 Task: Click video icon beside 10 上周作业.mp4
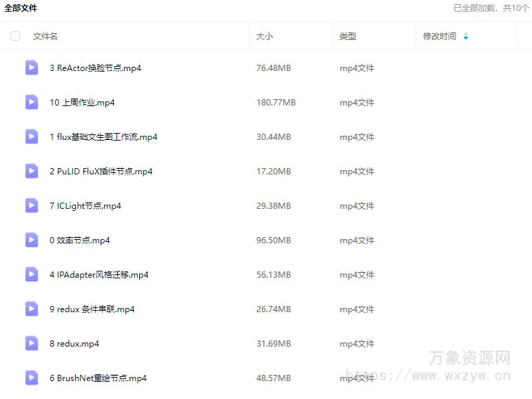tap(32, 102)
